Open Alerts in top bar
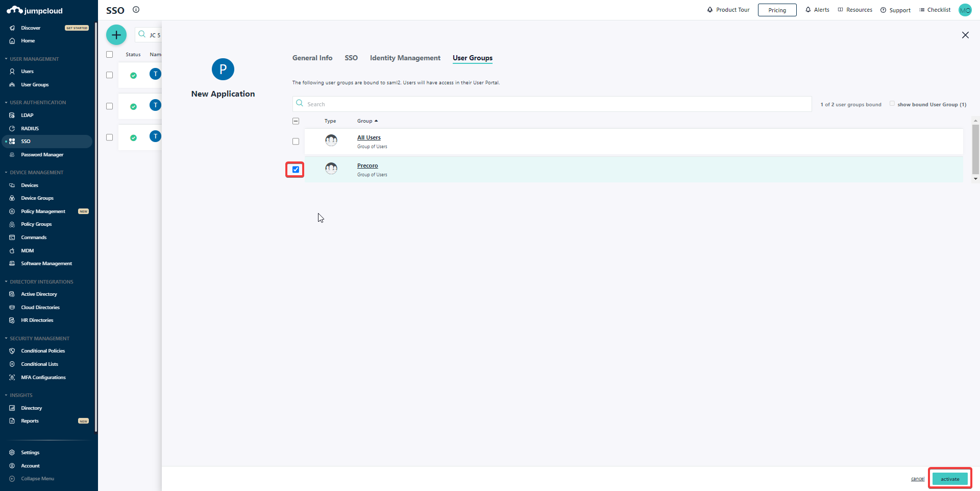980x491 pixels. pyautogui.click(x=817, y=10)
